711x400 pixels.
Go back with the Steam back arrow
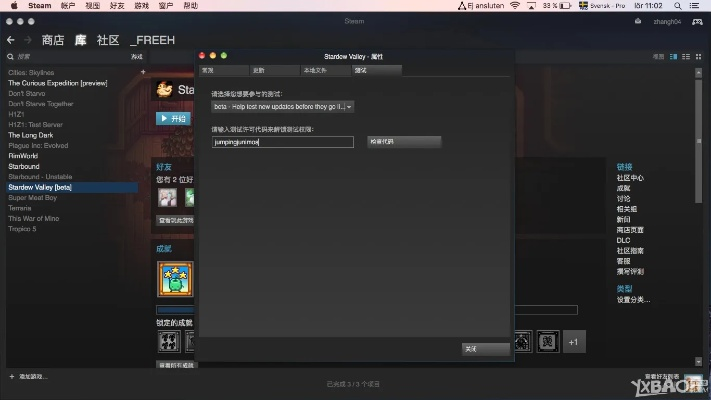click(x=11, y=40)
